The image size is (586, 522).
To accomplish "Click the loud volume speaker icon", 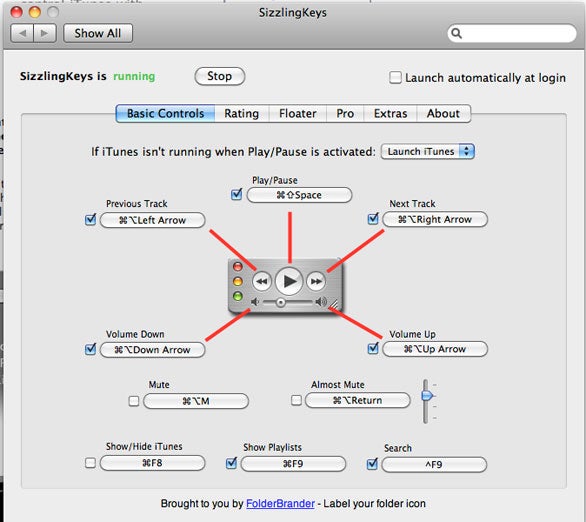I will [321, 302].
